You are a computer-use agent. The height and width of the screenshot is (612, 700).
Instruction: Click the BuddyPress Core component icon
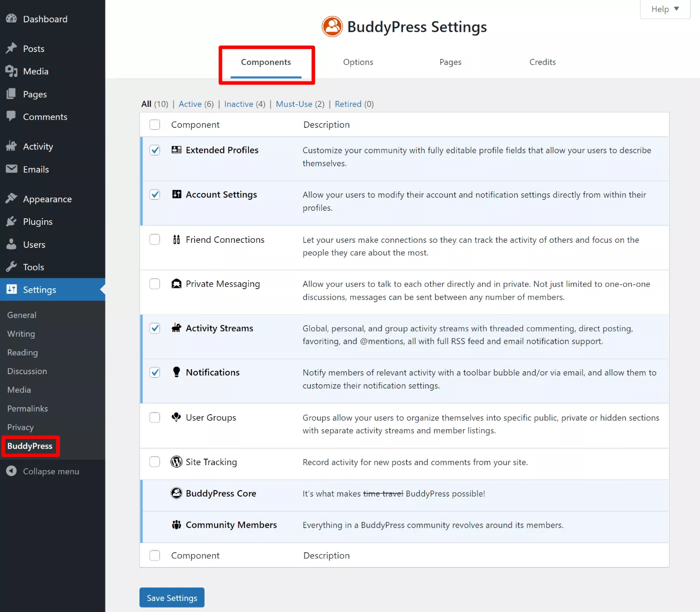pos(176,493)
